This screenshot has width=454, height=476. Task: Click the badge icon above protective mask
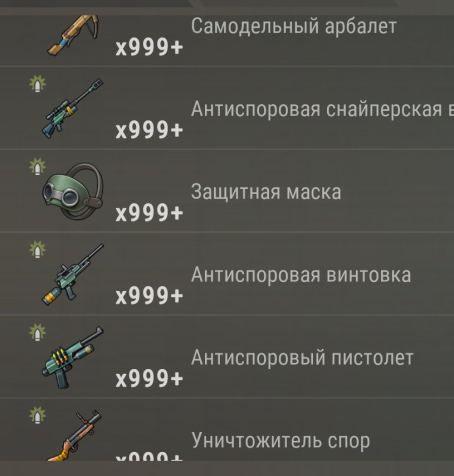click(38, 166)
